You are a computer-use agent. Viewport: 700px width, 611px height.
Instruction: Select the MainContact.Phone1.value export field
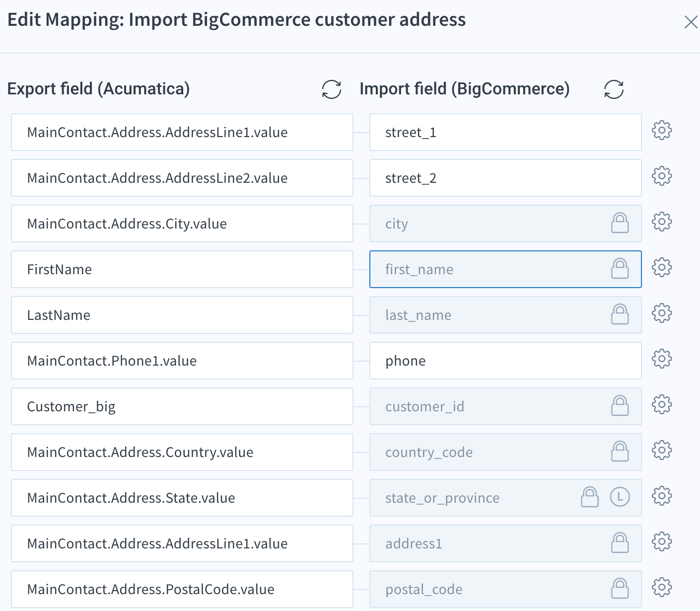182,361
